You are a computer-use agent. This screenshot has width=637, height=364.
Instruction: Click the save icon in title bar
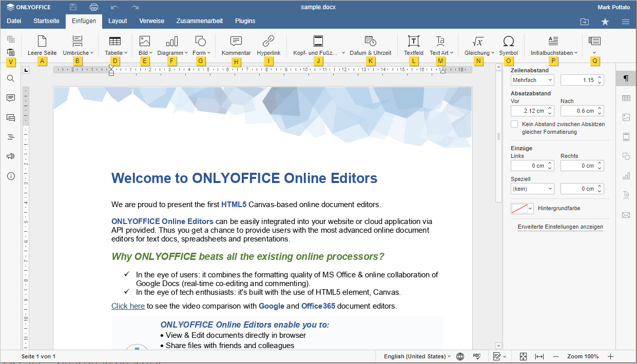coord(73,7)
